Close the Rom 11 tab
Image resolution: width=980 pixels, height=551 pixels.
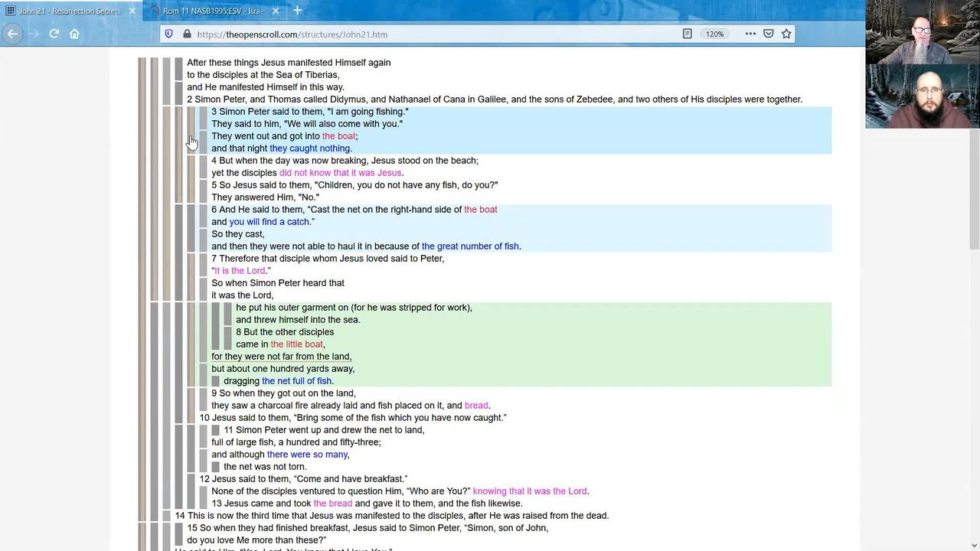(x=276, y=11)
